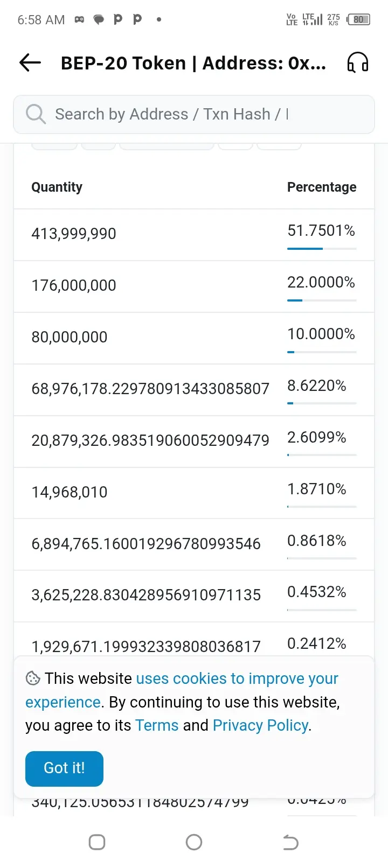The width and height of the screenshot is (388, 868).
Task: Tap the back arrow icon
Action: (x=30, y=63)
